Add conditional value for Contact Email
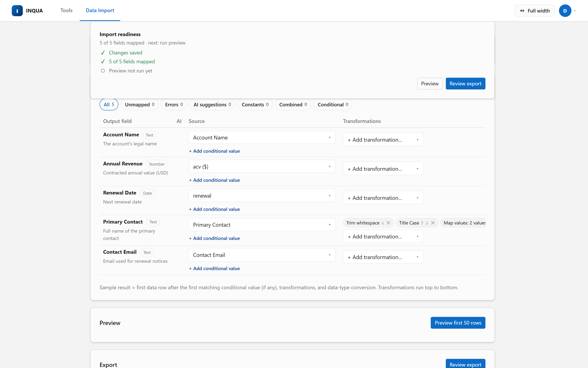The image size is (588, 368). tap(214, 268)
